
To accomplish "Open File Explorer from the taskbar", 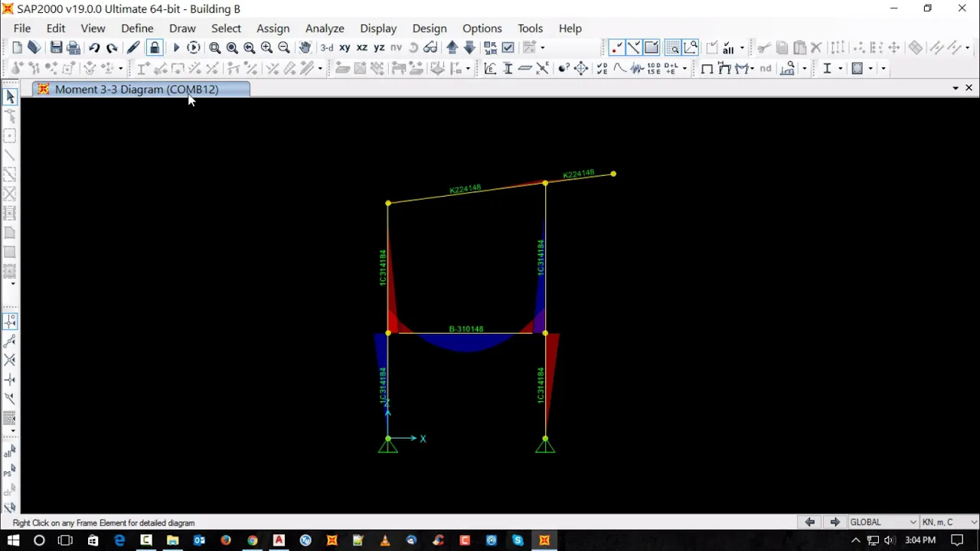I will coord(172,540).
